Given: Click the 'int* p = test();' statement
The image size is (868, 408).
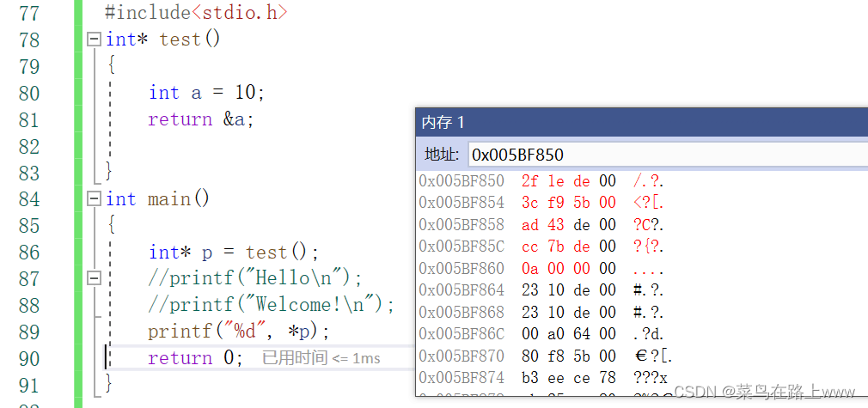Looking at the screenshot, I should click(234, 252).
